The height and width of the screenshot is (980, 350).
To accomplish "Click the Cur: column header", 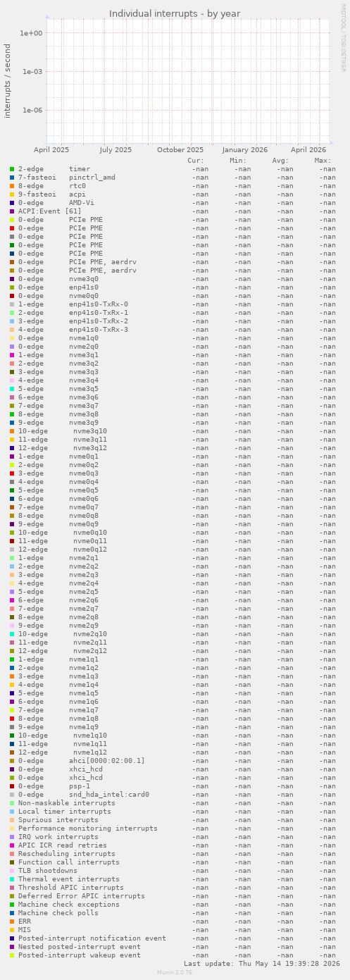I will point(196,161).
